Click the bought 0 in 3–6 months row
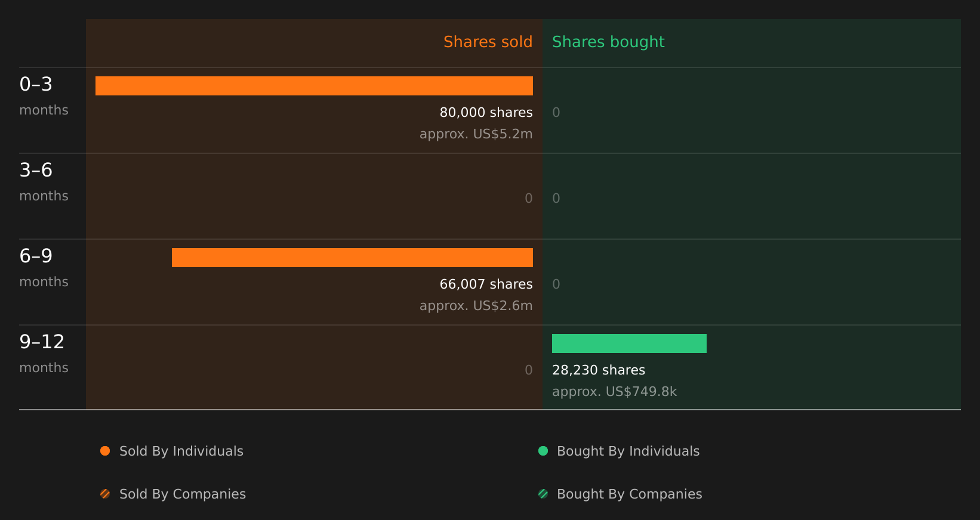Viewport: 980px width, 520px height. pyautogui.click(x=556, y=198)
